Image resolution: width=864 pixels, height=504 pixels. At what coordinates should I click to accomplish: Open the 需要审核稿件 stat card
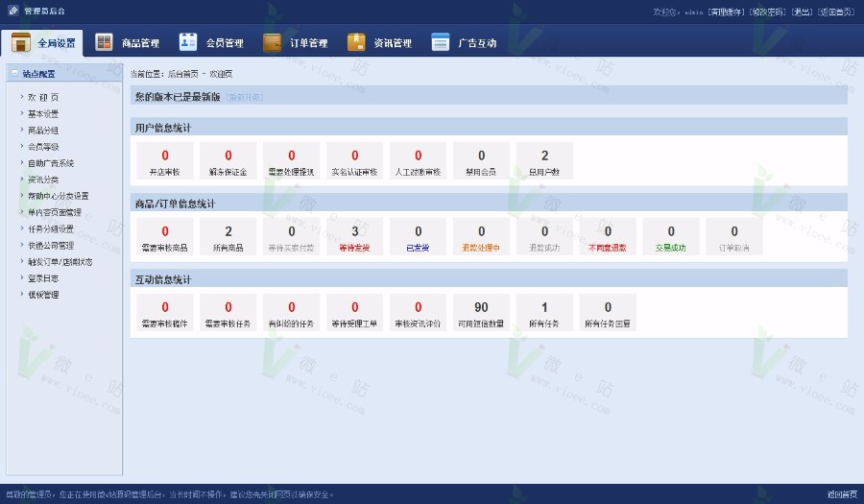(x=165, y=313)
